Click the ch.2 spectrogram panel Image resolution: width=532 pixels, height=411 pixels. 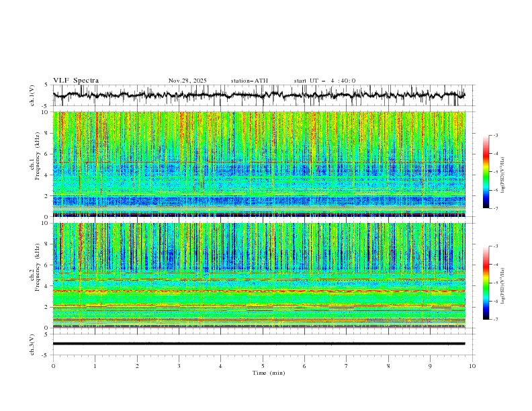point(259,275)
